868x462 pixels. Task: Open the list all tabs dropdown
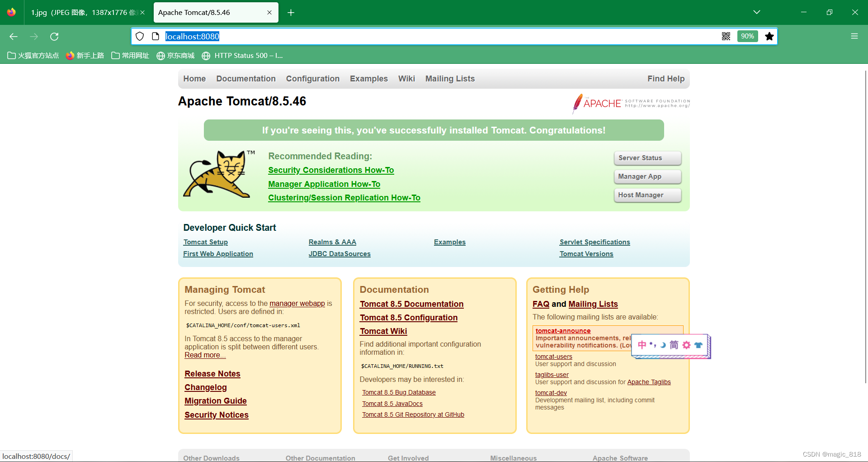757,12
